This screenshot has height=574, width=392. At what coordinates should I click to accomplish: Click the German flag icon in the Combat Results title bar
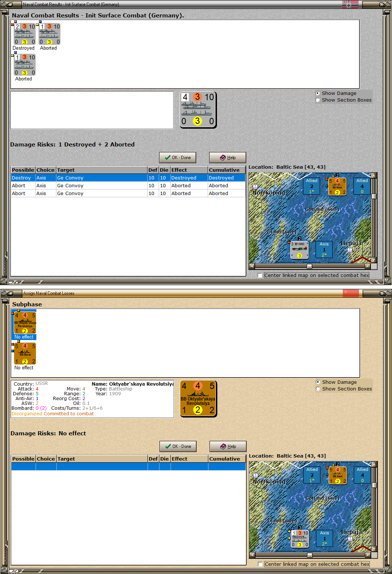[350, 4]
